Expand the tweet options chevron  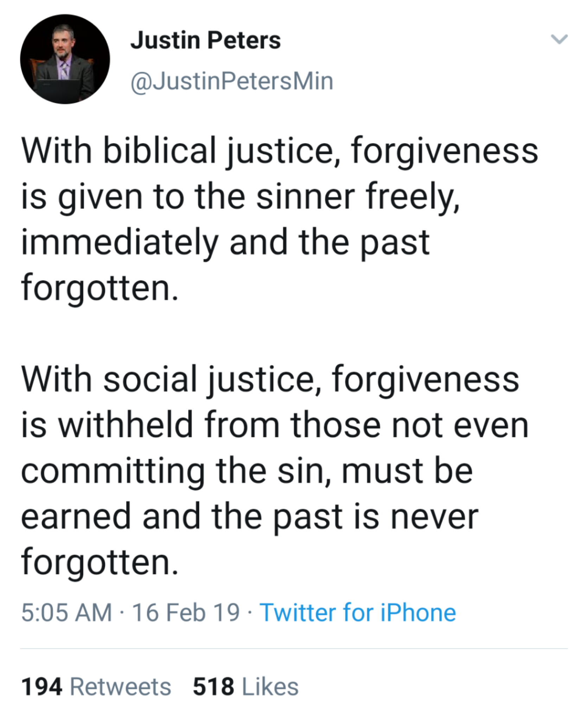point(559,39)
